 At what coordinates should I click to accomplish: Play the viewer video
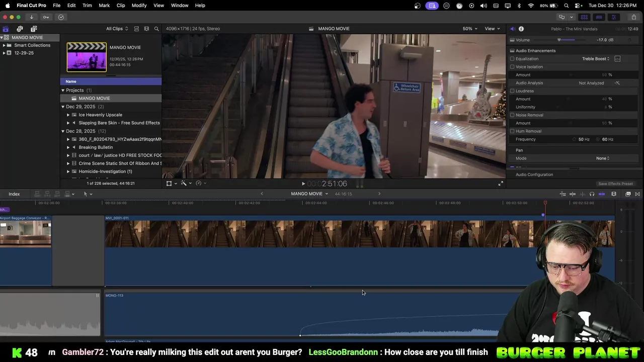click(x=303, y=184)
